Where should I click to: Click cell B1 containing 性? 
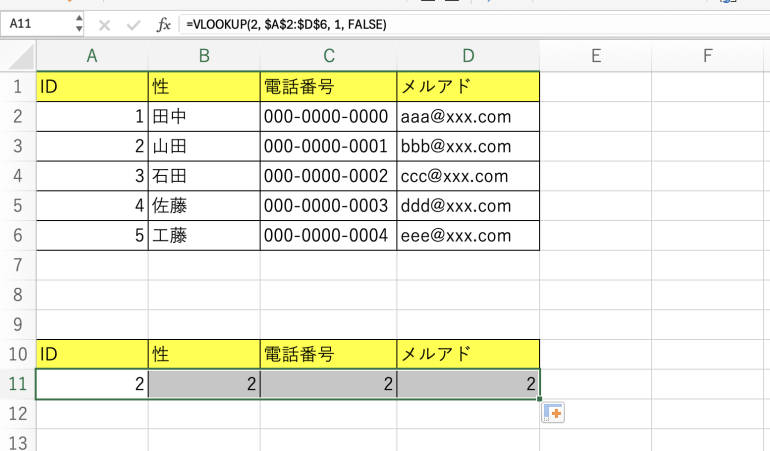(204, 86)
